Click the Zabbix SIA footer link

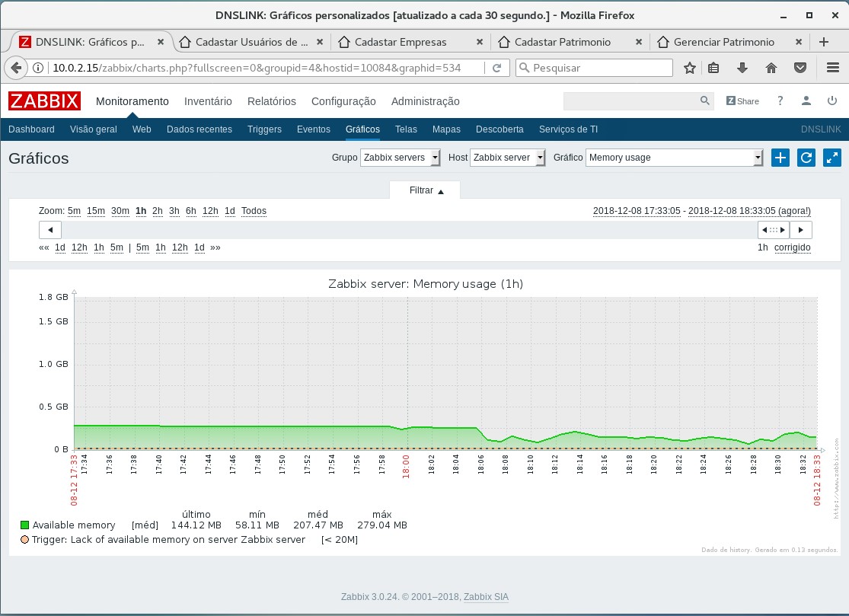point(486,597)
